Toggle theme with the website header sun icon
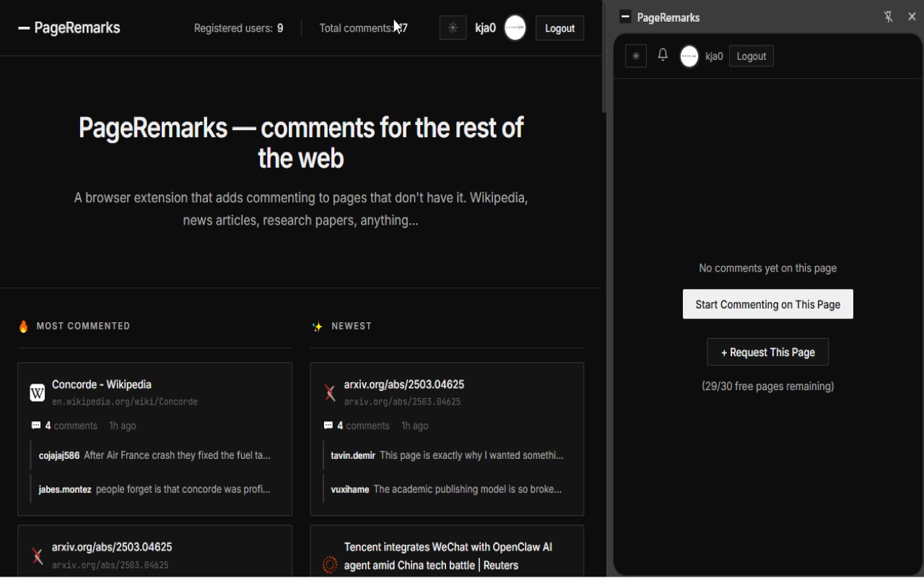Screen dimensions: 924x578 (x=453, y=28)
